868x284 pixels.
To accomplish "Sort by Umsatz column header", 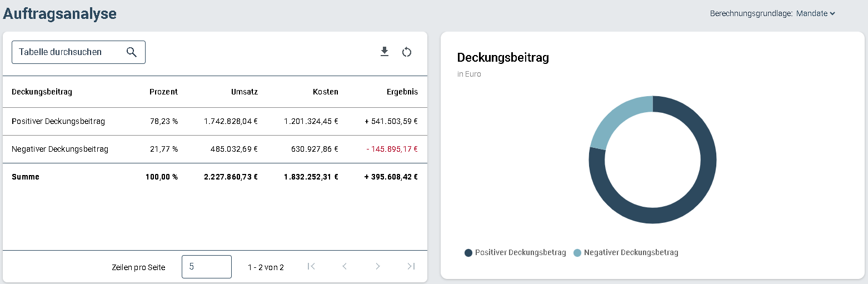I will [x=245, y=92].
